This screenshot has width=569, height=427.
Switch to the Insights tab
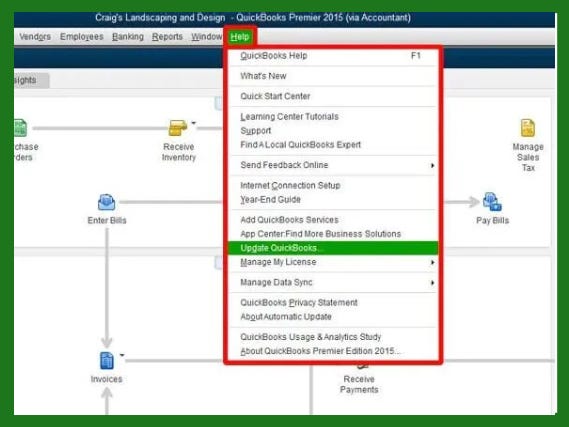pos(31,80)
